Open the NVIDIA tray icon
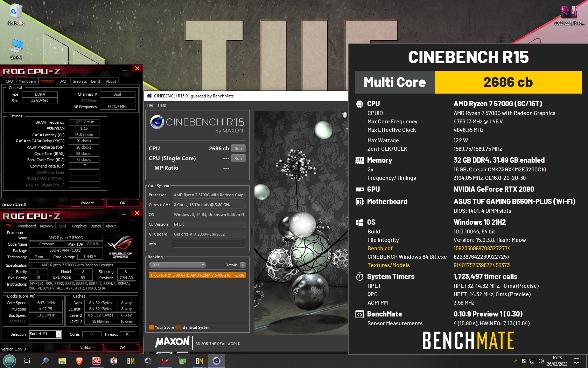This screenshot has height=368, width=588. (515, 361)
